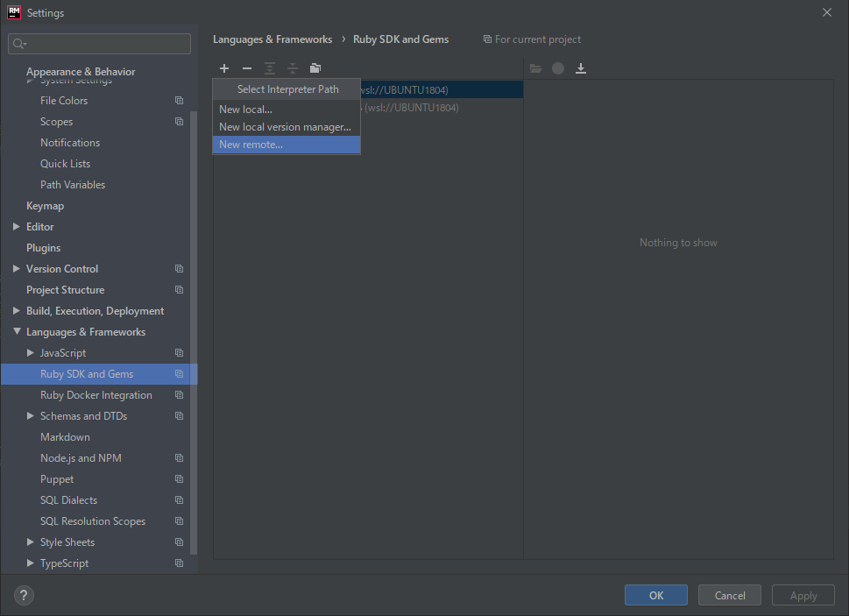The height and width of the screenshot is (616, 849).
Task: Open the Keymap settings page
Action: click(x=45, y=206)
